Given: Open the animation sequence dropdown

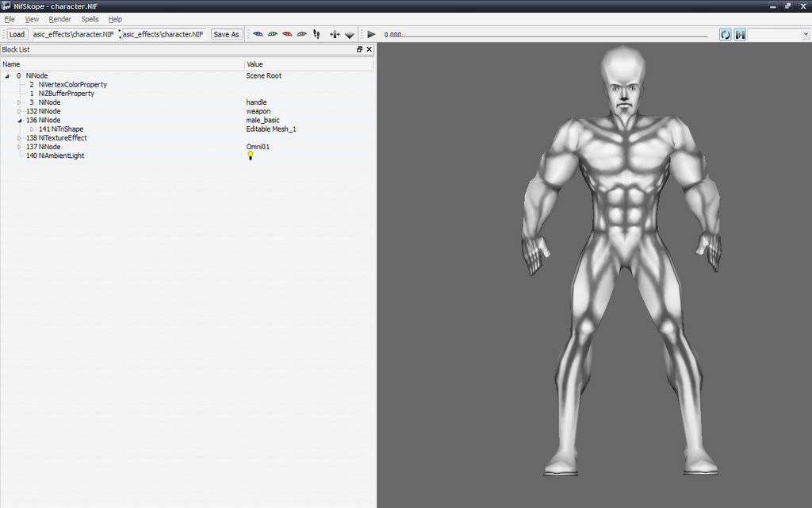Looking at the screenshot, I should click(806, 34).
